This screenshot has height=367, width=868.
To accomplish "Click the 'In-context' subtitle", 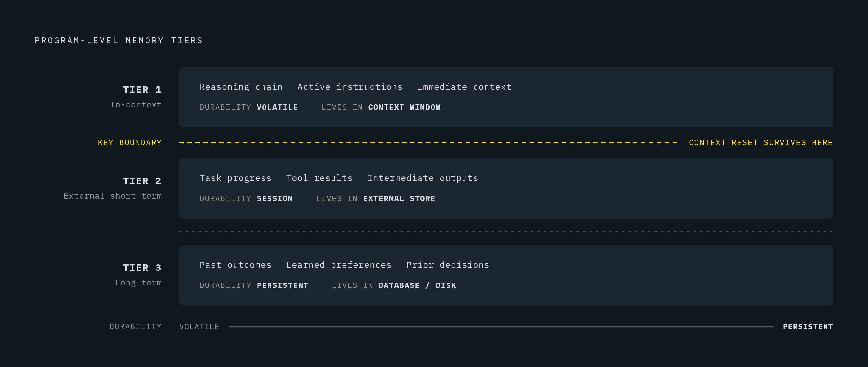I will 136,104.
